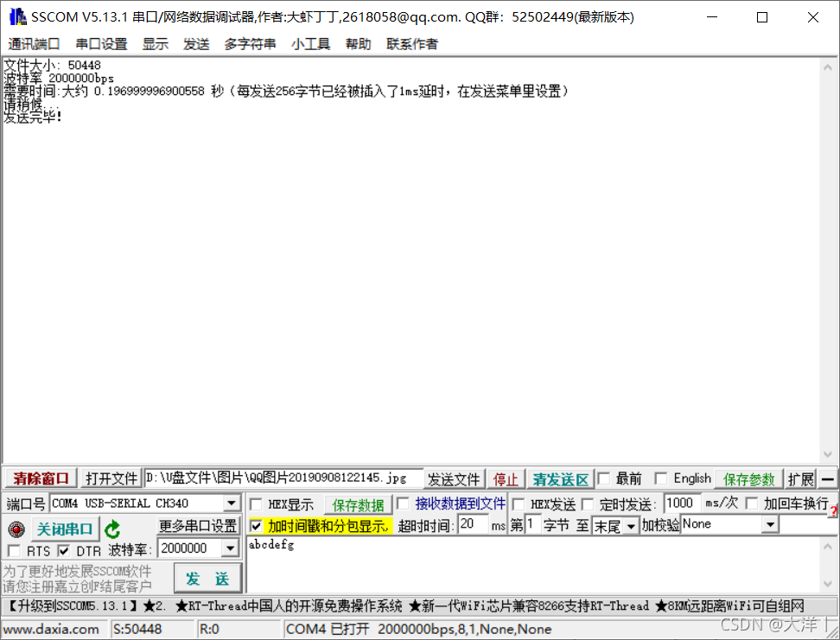Image resolution: width=840 pixels, height=640 pixels.
Task: Click the 为了更好地发展SSCOM软件 notice text
Action: point(77,571)
